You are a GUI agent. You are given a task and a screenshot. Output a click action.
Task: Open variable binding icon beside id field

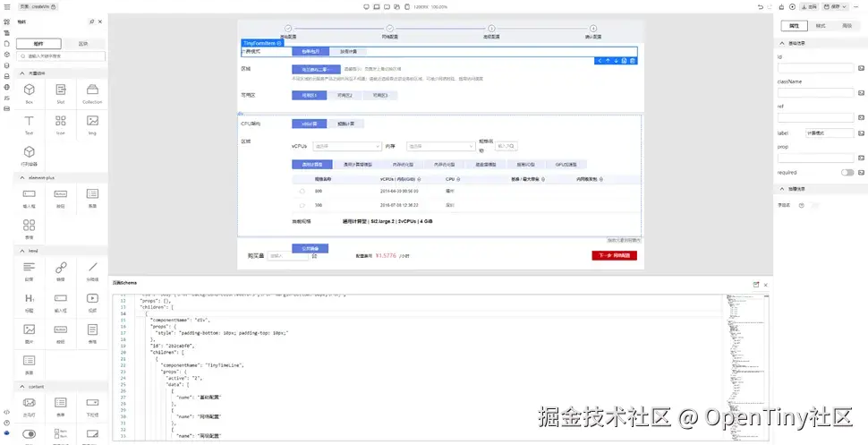(861, 68)
